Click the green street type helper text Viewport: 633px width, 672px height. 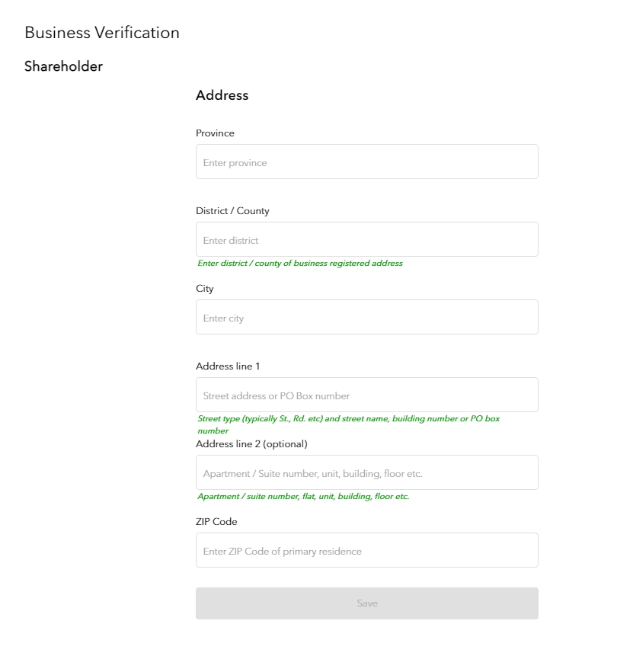[x=348, y=419]
